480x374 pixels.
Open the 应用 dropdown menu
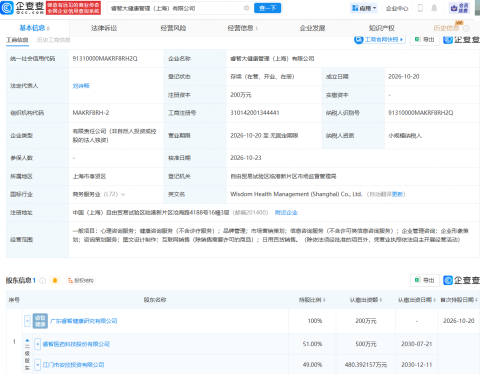(364, 8)
